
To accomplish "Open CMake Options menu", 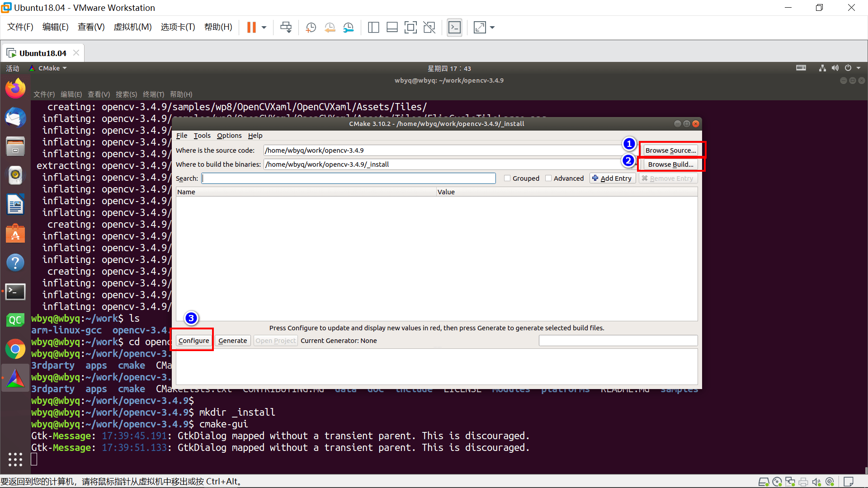I will point(229,136).
